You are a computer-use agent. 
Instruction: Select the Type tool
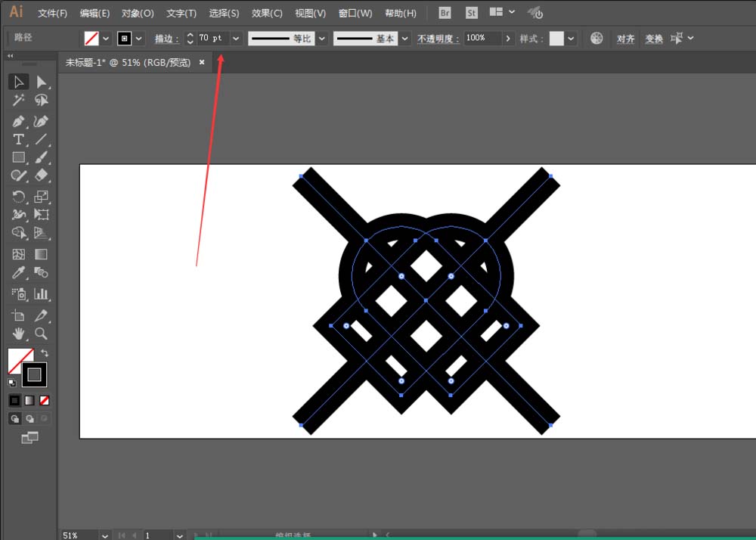18,139
